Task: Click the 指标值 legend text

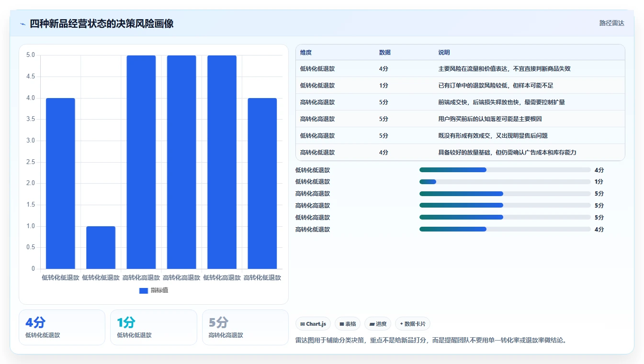Action: pos(159,290)
